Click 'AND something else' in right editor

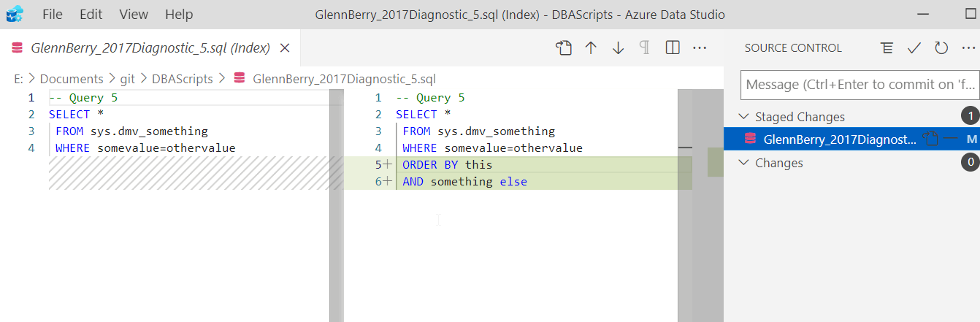tap(464, 182)
